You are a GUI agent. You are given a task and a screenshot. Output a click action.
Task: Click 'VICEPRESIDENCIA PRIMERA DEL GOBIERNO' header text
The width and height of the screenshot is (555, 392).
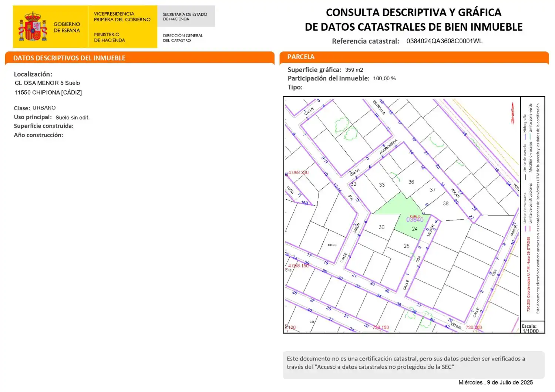coord(122,17)
